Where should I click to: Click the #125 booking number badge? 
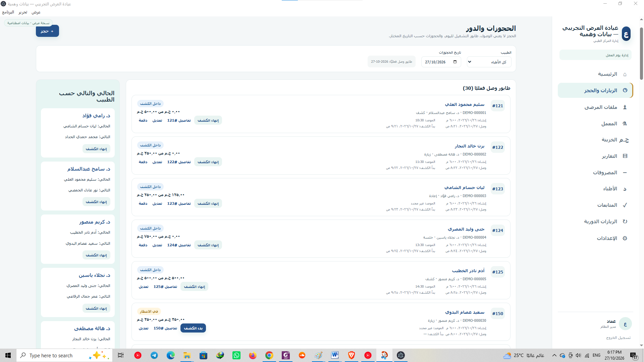click(498, 272)
